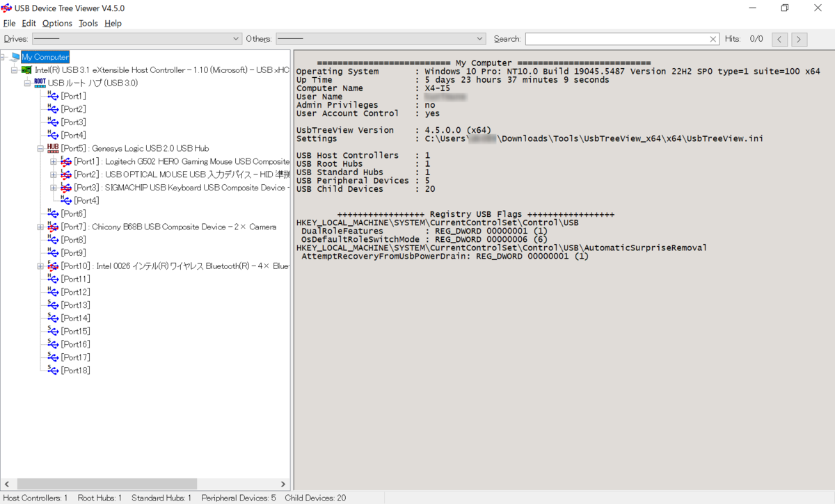835x504 pixels.
Task: Select the Port4 row under root hub
Action: [73, 136]
